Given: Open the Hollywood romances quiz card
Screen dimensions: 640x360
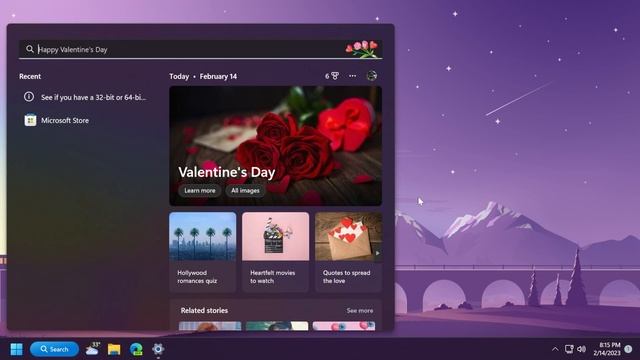Looking at the screenshot, I should tap(203, 251).
